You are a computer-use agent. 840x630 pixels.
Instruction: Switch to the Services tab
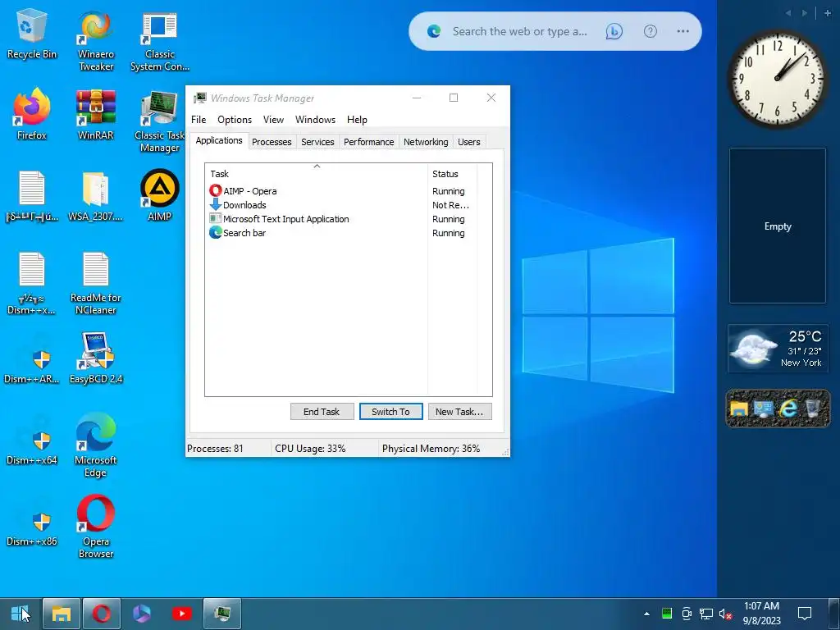coord(317,142)
